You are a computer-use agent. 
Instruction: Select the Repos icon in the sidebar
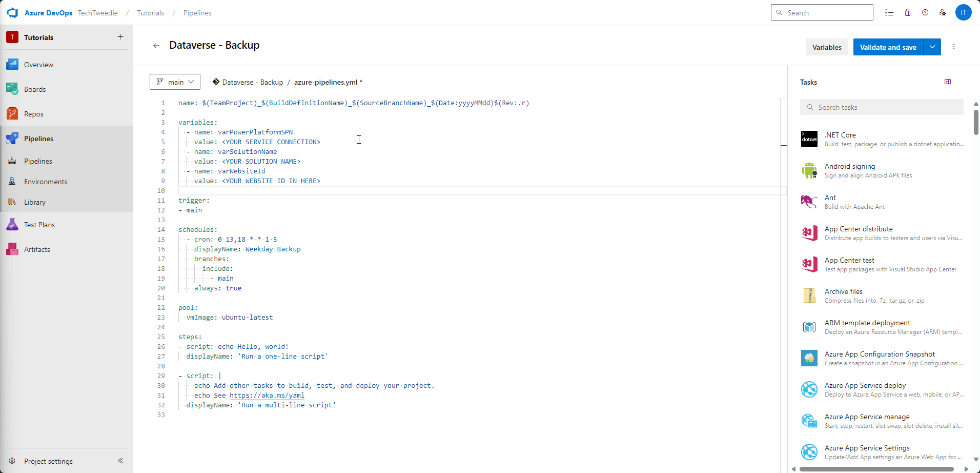[x=12, y=113]
